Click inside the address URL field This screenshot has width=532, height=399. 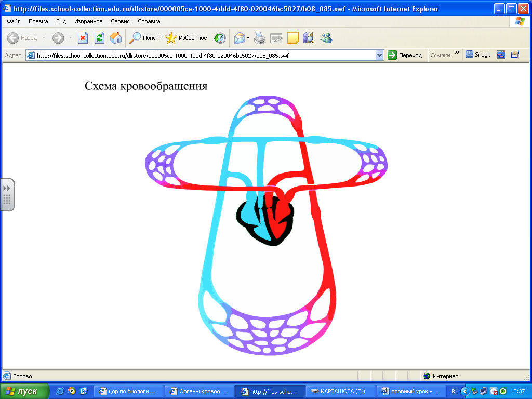tap(204, 55)
